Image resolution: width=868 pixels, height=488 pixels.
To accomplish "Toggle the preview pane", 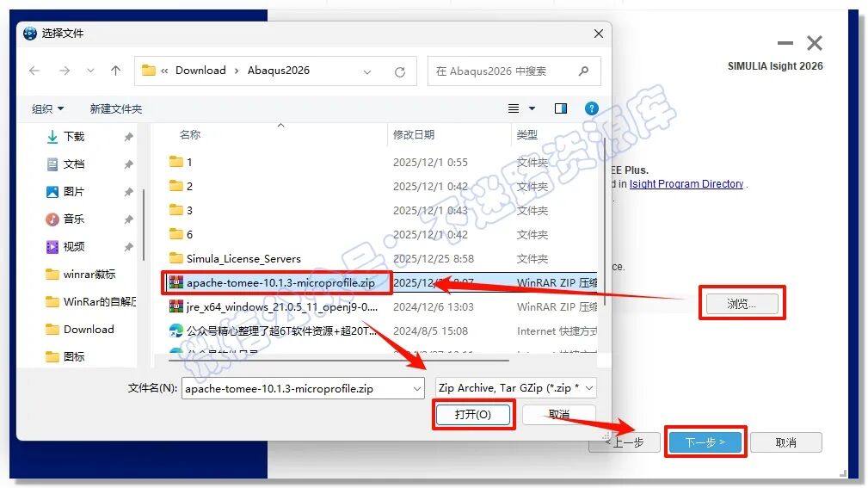I will tap(561, 108).
